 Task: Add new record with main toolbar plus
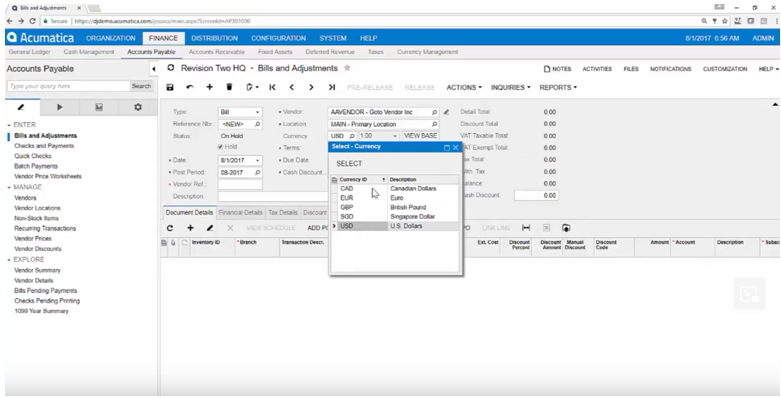210,87
